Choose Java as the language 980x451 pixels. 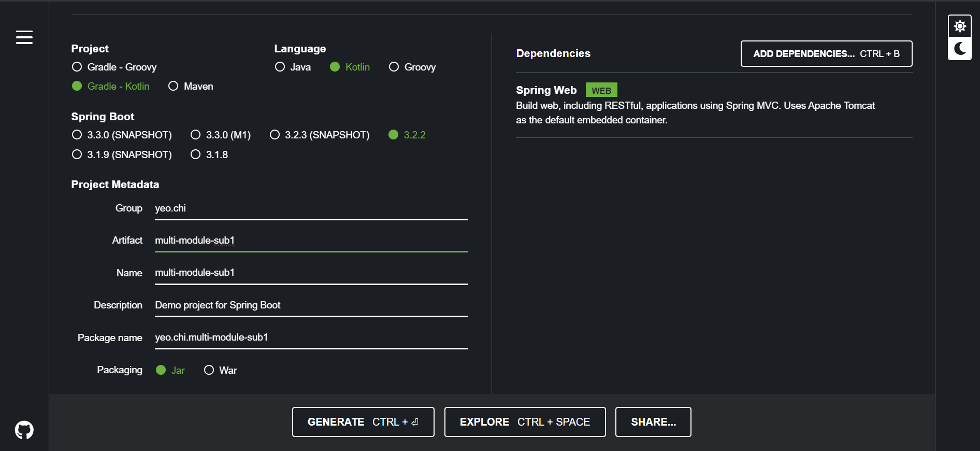tap(293, 67)
